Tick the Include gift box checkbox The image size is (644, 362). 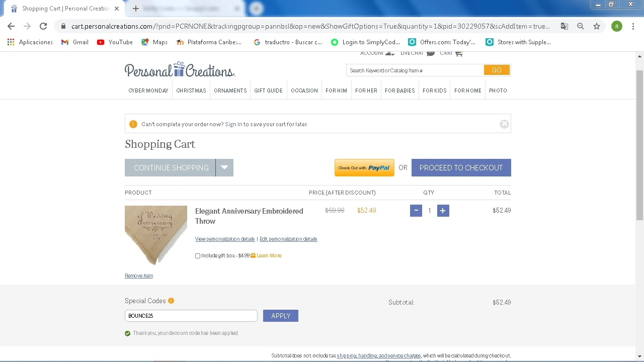click(x=198, y=256)
